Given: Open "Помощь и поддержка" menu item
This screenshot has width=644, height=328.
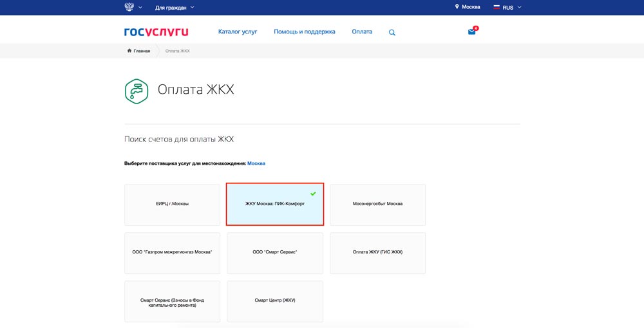Looking at the screenshot, I should [305, 32].
